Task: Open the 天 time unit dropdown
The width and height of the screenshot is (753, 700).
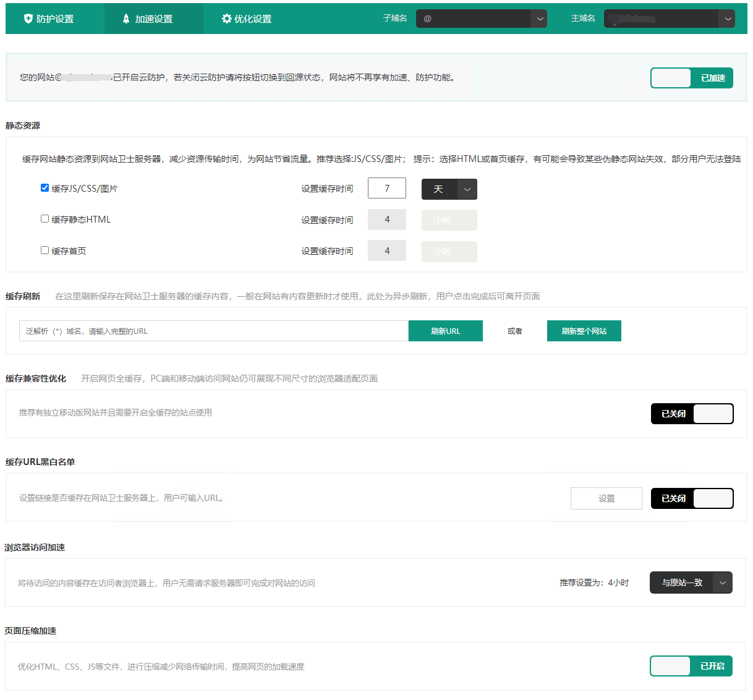Action: (x=449, y=189)
